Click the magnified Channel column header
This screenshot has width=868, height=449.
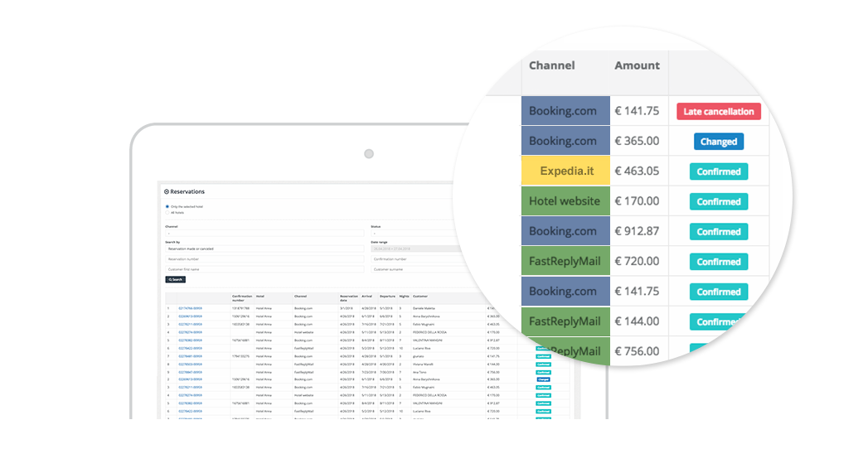[552, 65]
